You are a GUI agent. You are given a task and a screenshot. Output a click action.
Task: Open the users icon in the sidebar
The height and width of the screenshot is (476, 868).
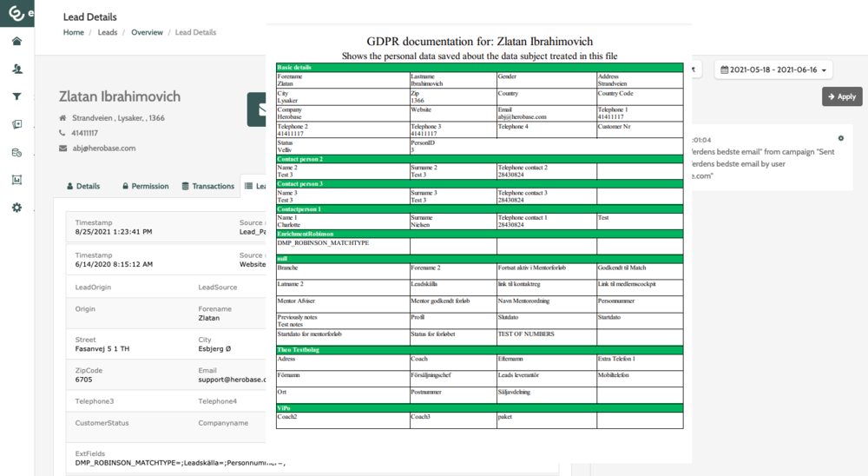16,69
